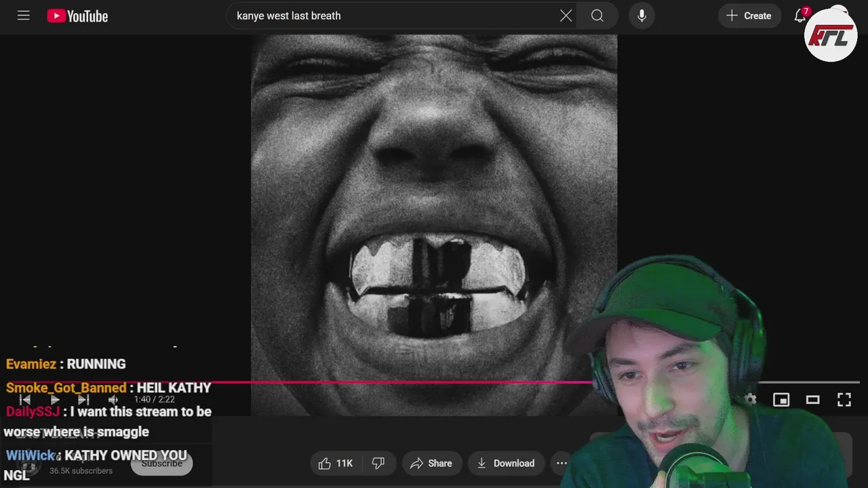Mute the player volume icon

(113, 400)
